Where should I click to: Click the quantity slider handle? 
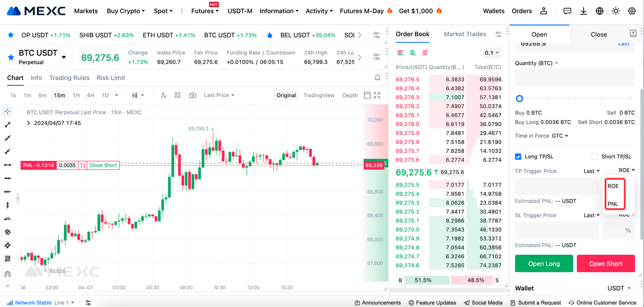(519, 98)
